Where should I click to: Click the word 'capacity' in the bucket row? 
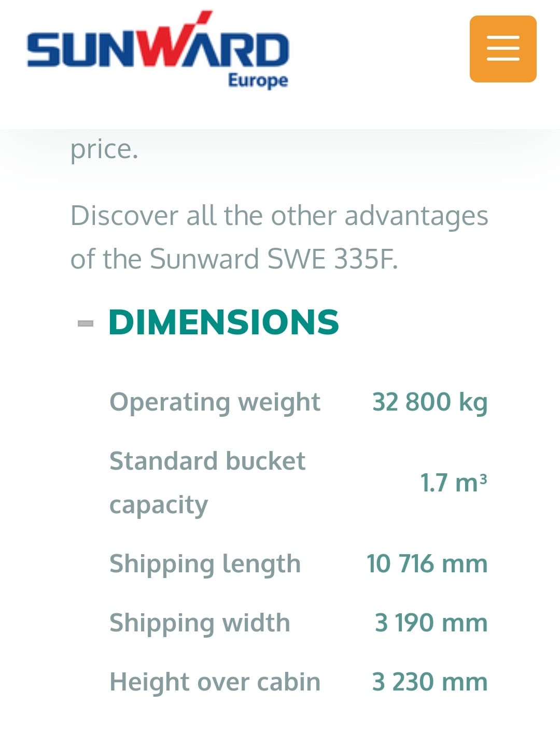[x=159, y=505]
